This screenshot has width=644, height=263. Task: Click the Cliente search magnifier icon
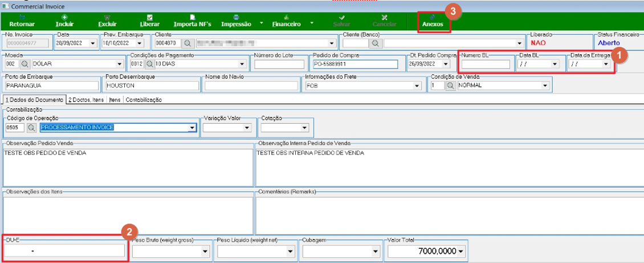click(x=188, y=43)
